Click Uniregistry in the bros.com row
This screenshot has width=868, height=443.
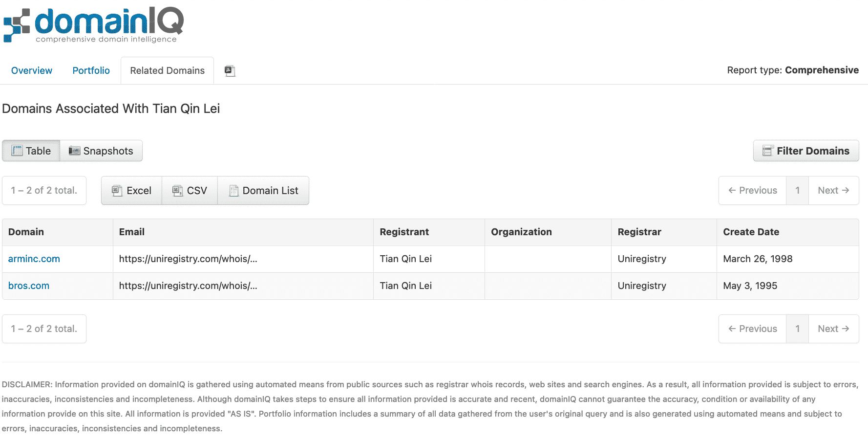tap(642, 286)
